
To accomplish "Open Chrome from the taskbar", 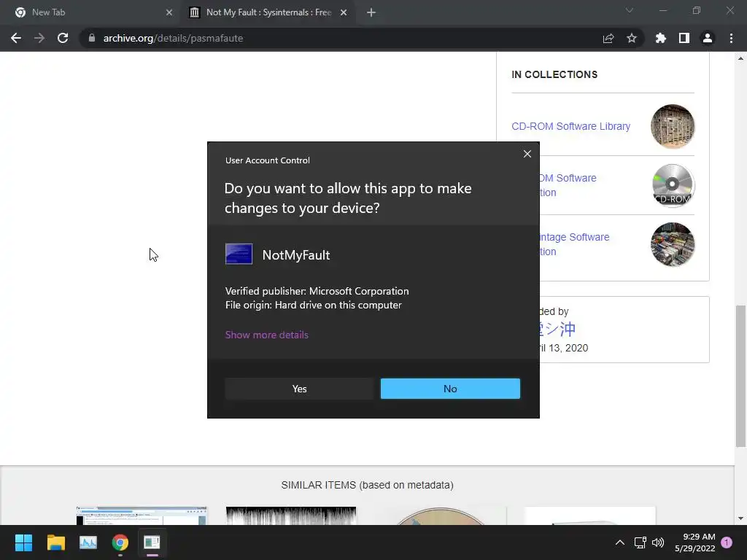I will [120, 542].
